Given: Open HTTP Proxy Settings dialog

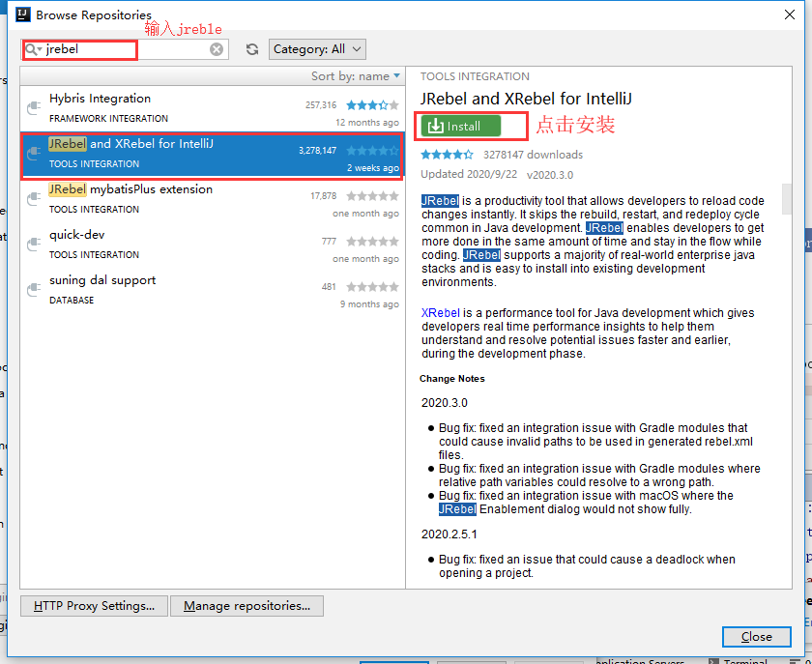Looking at the screenshot, I should coord(95,606).
